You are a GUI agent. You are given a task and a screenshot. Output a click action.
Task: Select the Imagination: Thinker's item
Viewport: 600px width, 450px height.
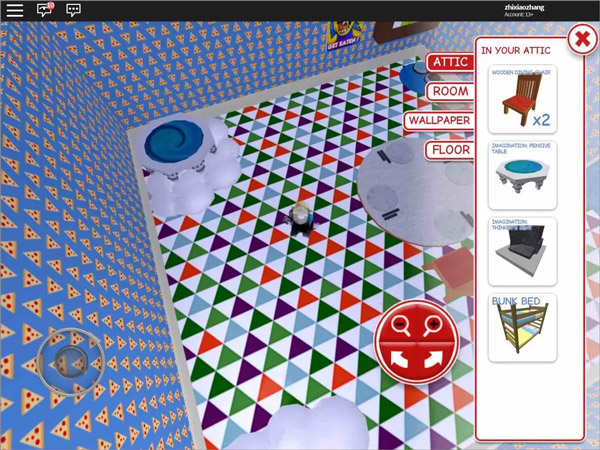[522, 251]
